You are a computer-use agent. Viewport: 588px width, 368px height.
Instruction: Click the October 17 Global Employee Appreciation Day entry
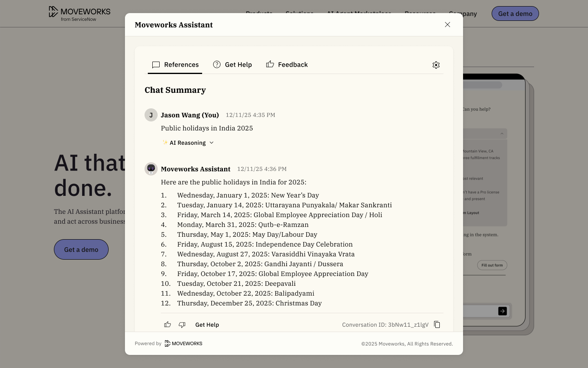[x=273, y=274]
